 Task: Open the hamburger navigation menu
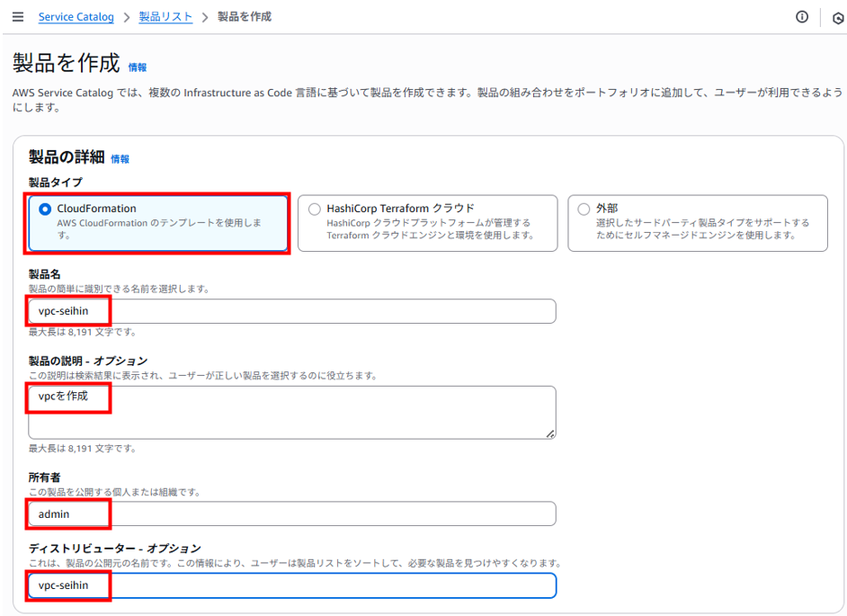[18, 17]
